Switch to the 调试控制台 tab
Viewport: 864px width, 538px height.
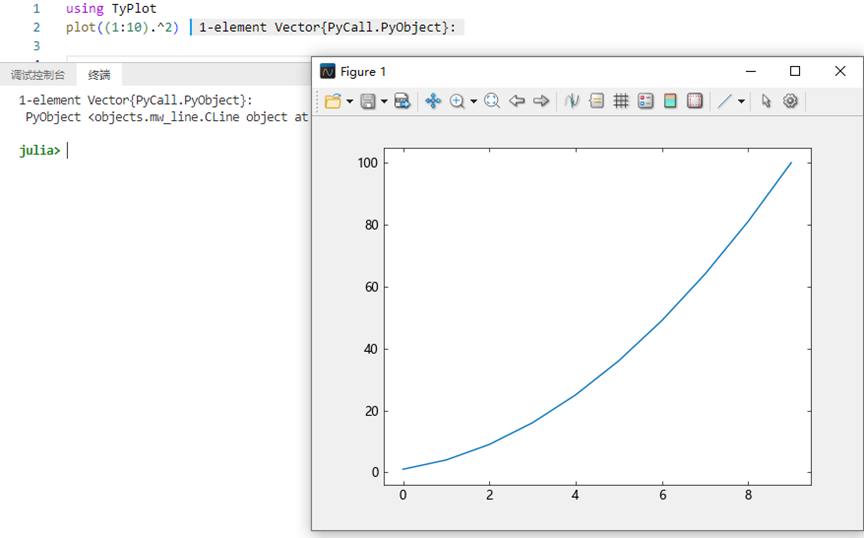tap(38, 75)
